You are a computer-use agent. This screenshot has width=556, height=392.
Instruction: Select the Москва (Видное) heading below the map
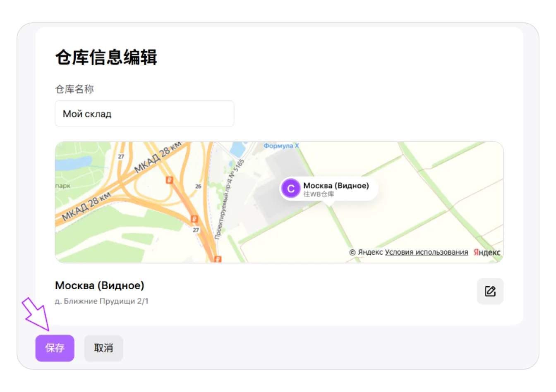click(x=99, y=285)
